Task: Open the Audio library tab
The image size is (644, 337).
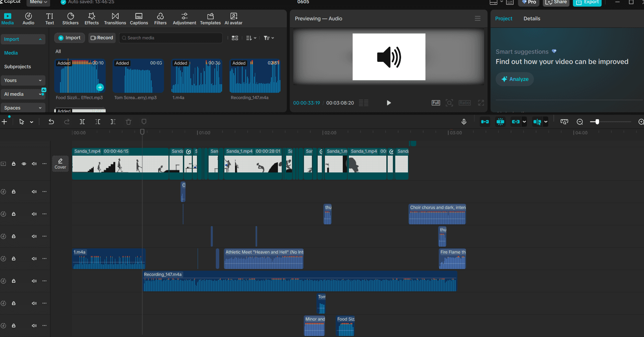Action: (28, 19)
